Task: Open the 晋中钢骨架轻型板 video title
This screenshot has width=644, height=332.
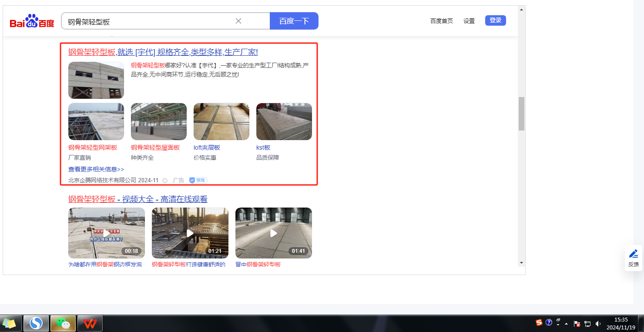Action: (x=258, y=265)
